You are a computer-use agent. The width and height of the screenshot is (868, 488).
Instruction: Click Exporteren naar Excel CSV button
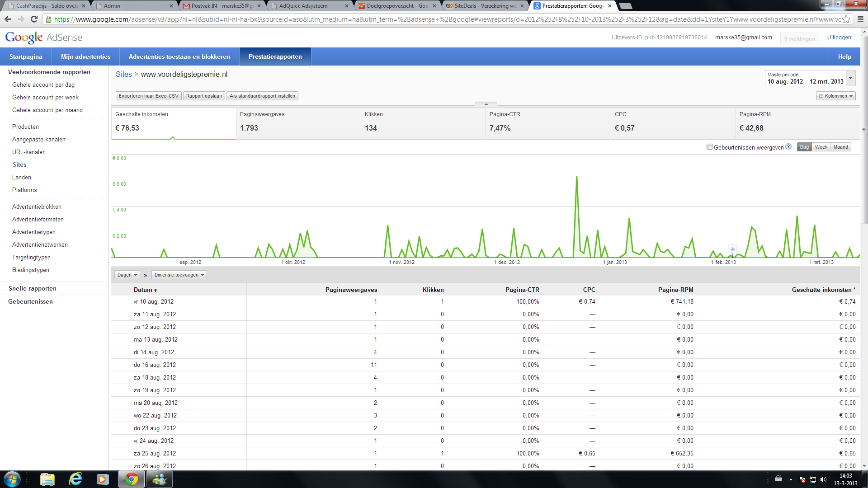[x=148, y=96]
